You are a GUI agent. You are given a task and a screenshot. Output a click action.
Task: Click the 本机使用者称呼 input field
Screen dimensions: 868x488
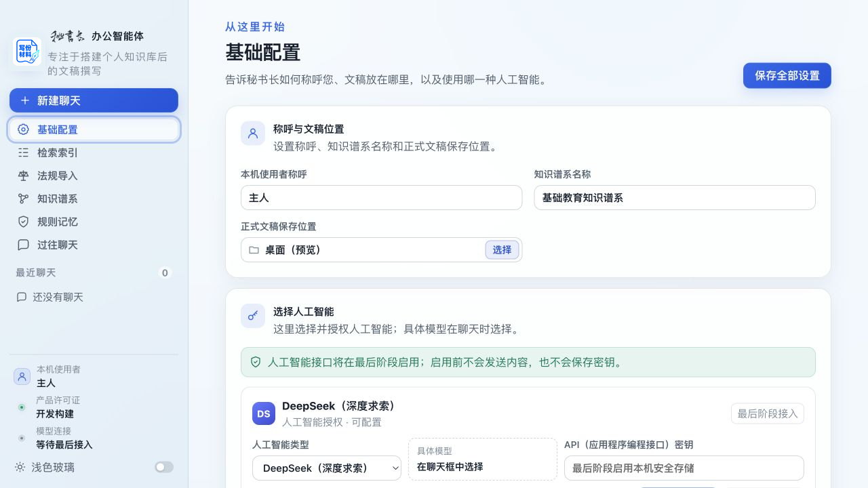pos(382,198)
